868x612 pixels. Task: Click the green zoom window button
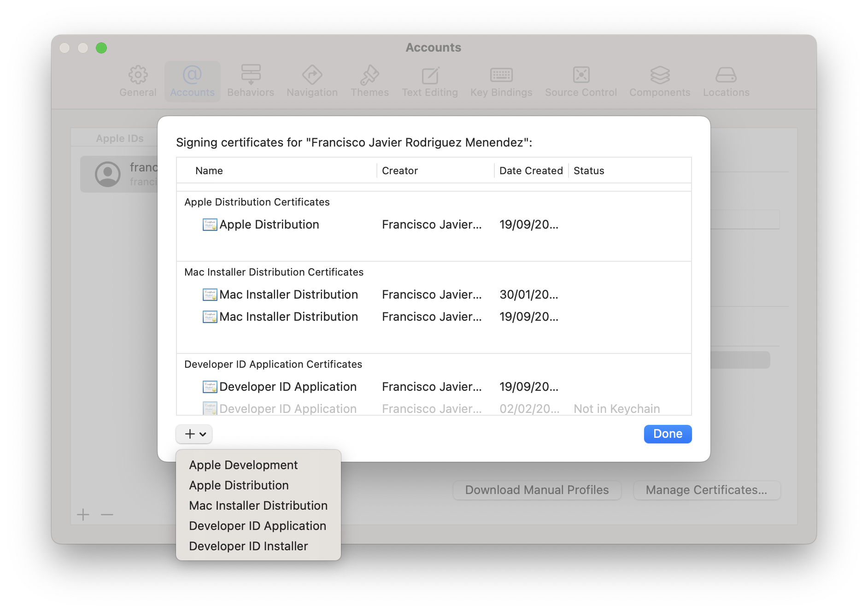(101, 48)
